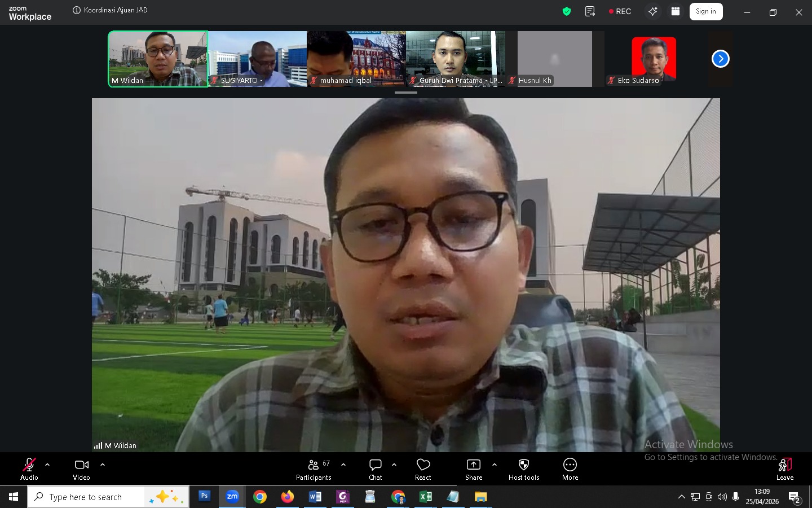Click the taskbar search box
The width and height of the screenshot is (812, 508).
(x=108, y=497)
